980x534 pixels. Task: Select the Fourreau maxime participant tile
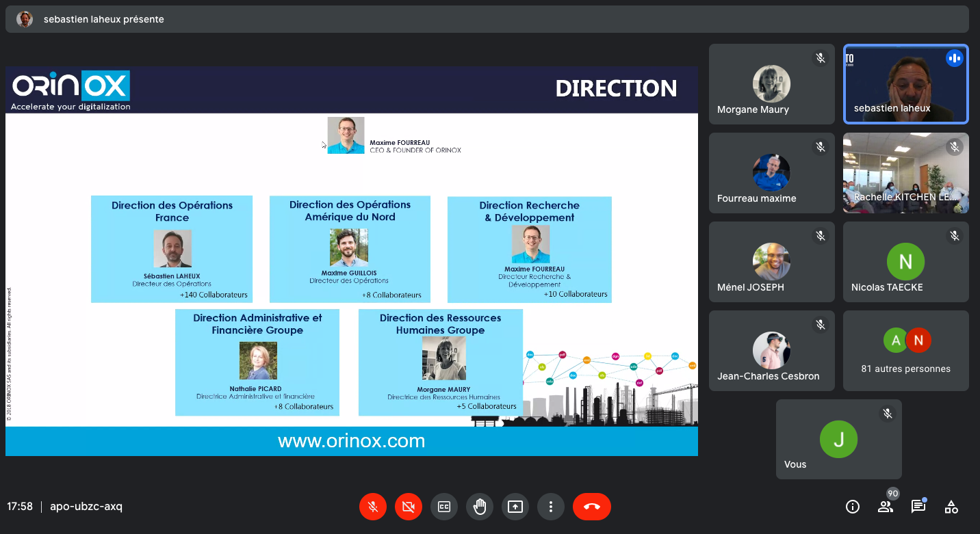pos(772,173)
